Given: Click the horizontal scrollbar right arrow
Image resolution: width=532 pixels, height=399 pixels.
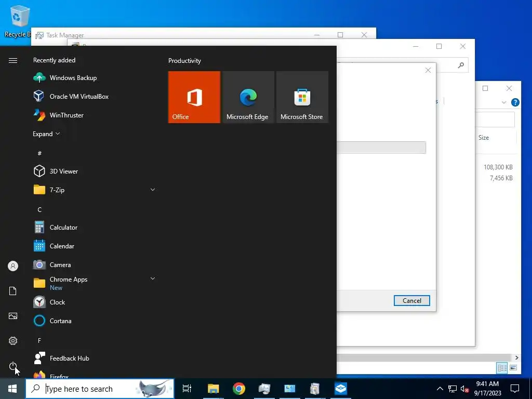Looking at the screenshot, I should (516, 357).
